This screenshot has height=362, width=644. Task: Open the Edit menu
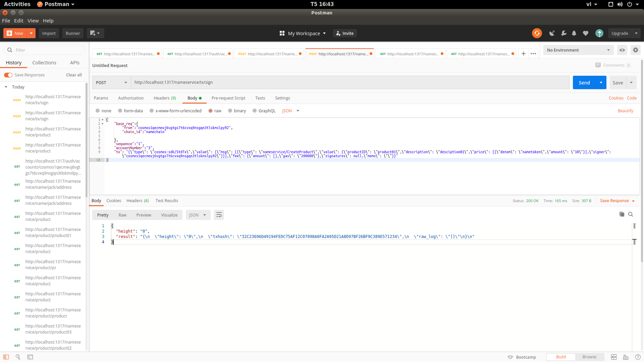(x=19, y=21)
